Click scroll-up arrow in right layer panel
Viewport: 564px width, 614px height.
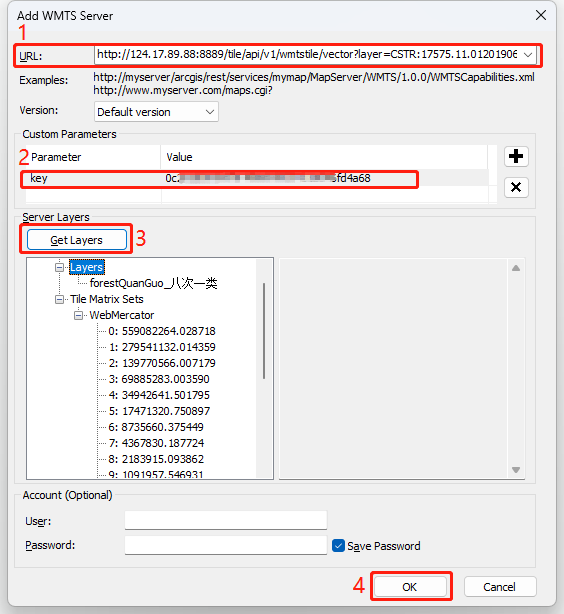click(x=516, y=268)
